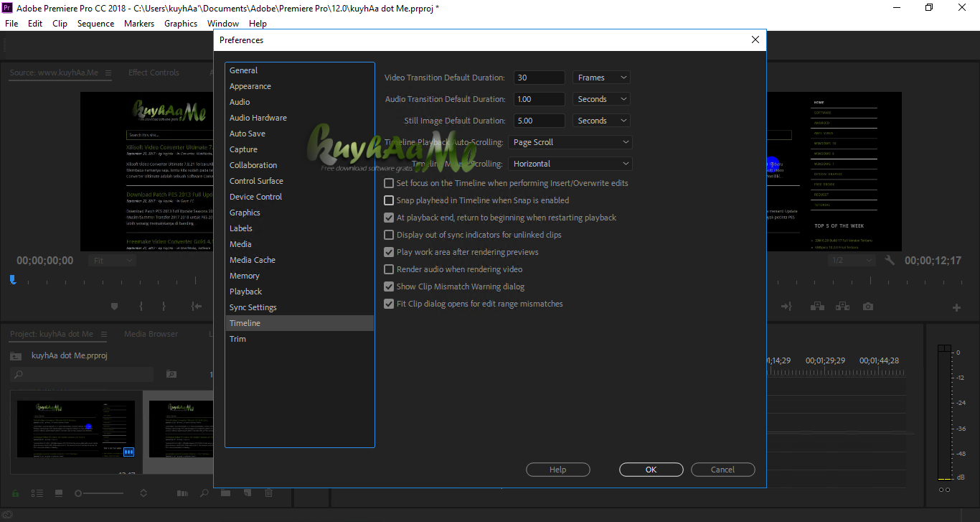The height and width of the screenshot is (522, 980).
Task: Click the OK button in Preferences
Action: click(651, 470)
